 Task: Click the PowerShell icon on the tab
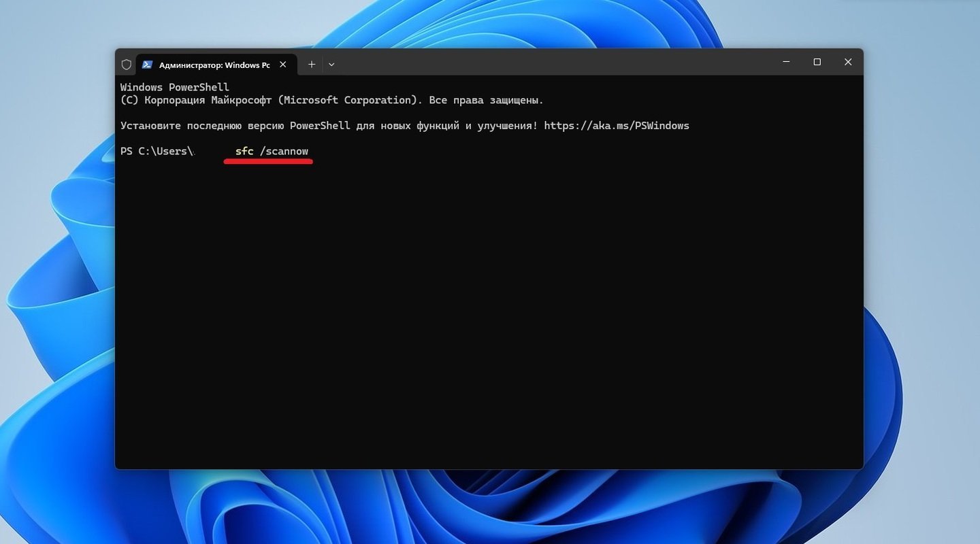tap(147, 65)
